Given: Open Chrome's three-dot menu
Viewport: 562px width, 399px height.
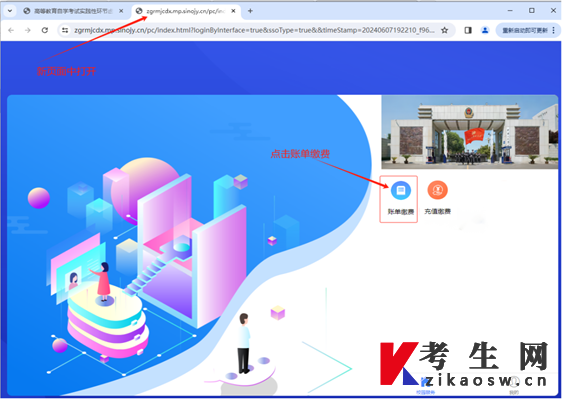Looking at the screenshot, I should pyautogui.click(x=554, y=30).
